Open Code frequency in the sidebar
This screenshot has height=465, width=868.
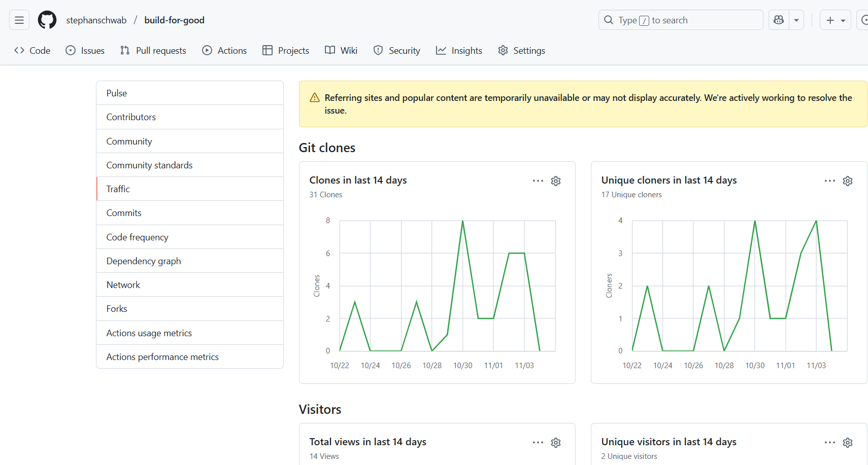(x=137, y=237)
